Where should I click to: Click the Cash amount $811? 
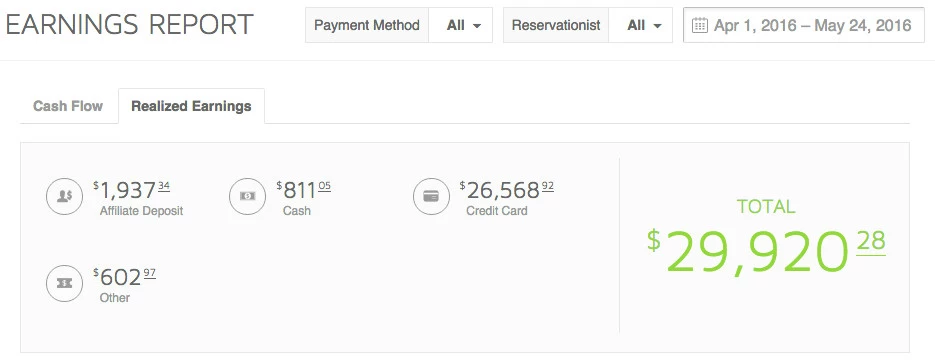[304, 191]
